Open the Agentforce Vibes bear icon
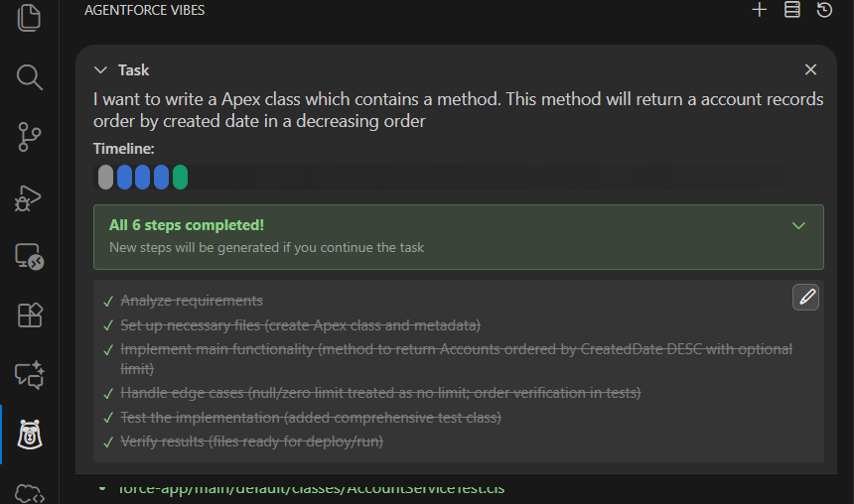This screenshot has height=504, width=854. point(29,435)
